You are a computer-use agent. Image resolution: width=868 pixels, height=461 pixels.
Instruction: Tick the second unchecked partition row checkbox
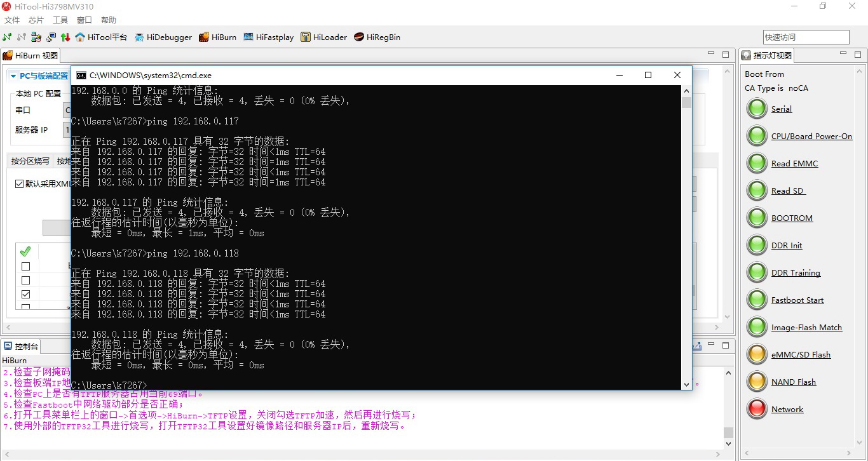pos(26,280)
